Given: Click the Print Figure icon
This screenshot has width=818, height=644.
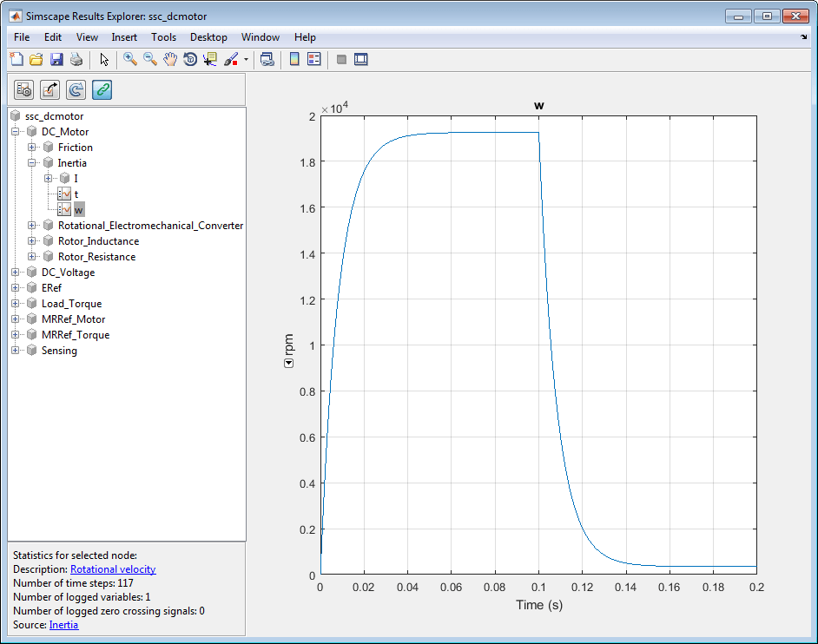Looking at the screenshot, I should 76,60.
